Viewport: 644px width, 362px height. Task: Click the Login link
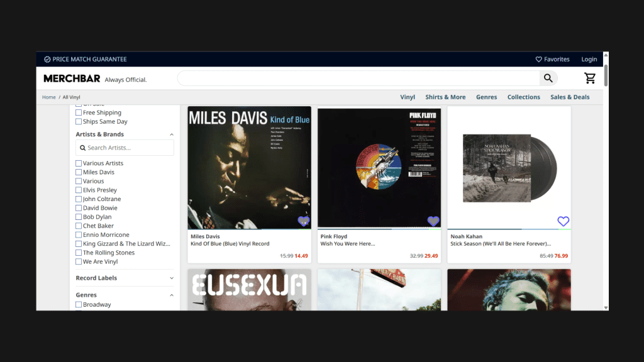(x=589, y=60)
